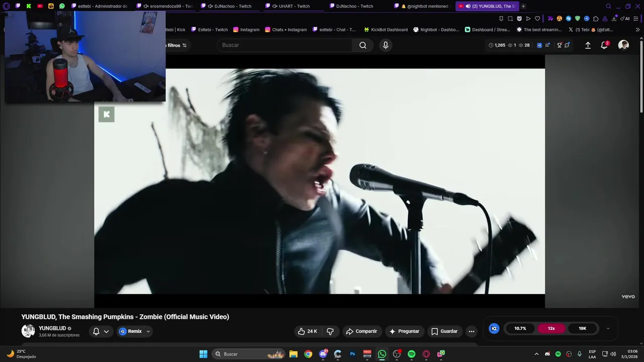The width and height of the screenshot is (644, 362).
Task: Click the vidIQ badge beside stats
Action: tap(494, 328)
